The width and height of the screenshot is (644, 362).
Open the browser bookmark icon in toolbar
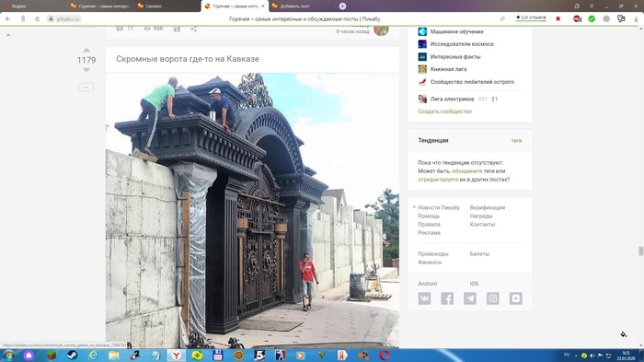558,19
